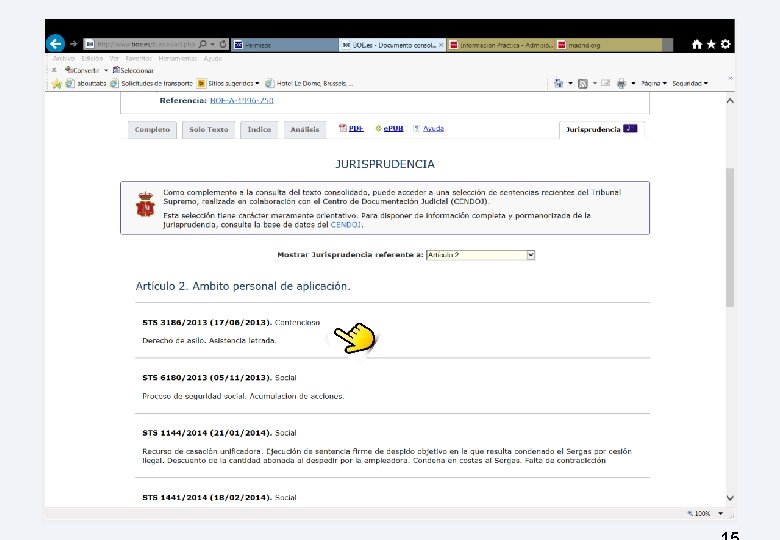This screenshot has height=540, width=780.
Task: Go forward with the browser arrow
Action: [x=74, y=44]
